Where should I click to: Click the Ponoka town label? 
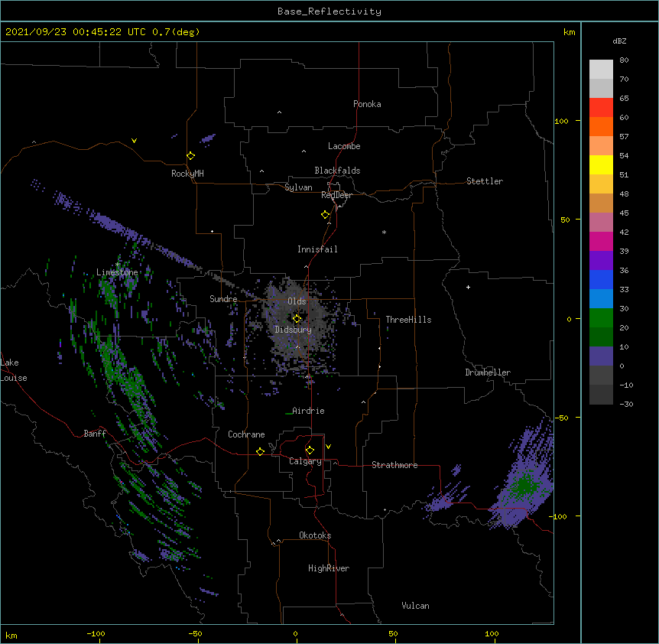(367, 104)
